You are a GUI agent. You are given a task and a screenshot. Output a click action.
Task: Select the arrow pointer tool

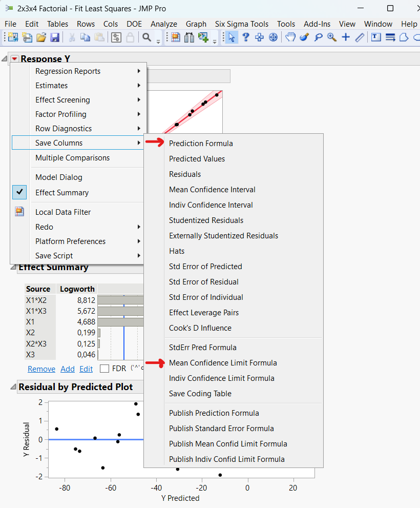(x=232, y=37)
